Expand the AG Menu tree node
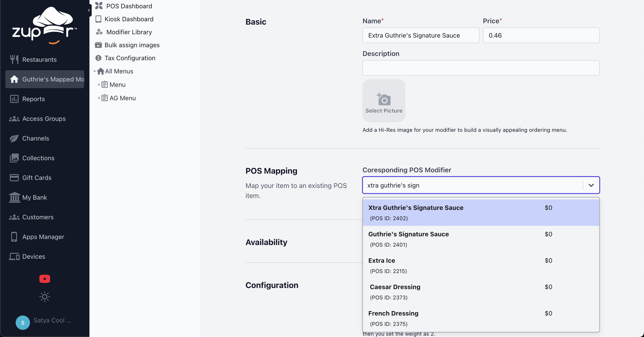Viewport: 644px width, 337px height. click(99, 98)
